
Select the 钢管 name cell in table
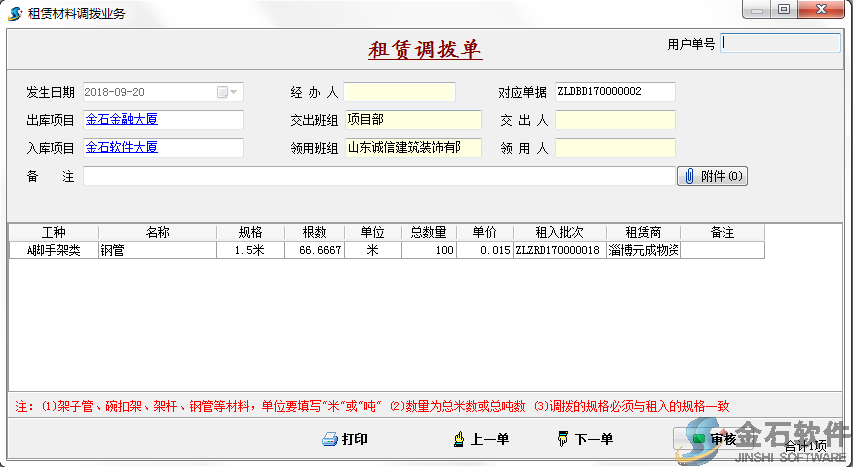click(x=157, y=251)
